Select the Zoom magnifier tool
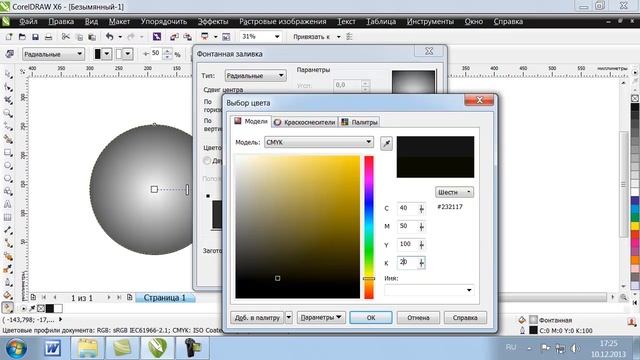This screenshot has height=360, width=640. pos(8,113)
